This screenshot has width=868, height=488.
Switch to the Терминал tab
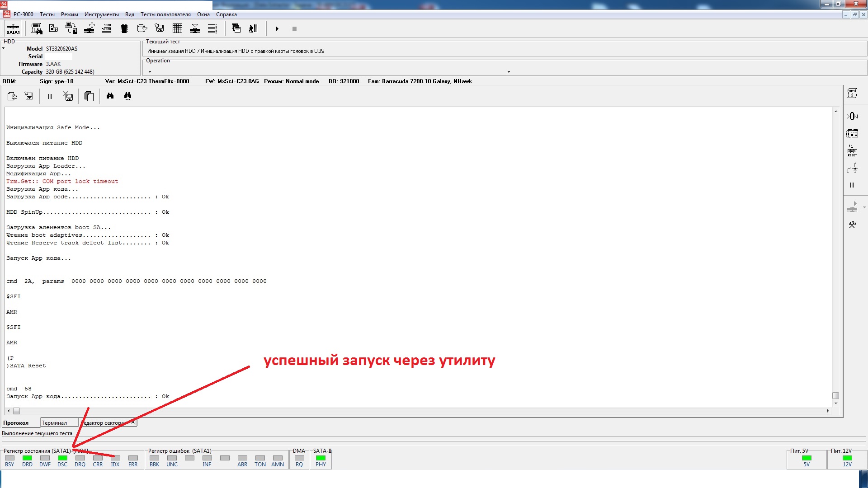tap(54, 423)
